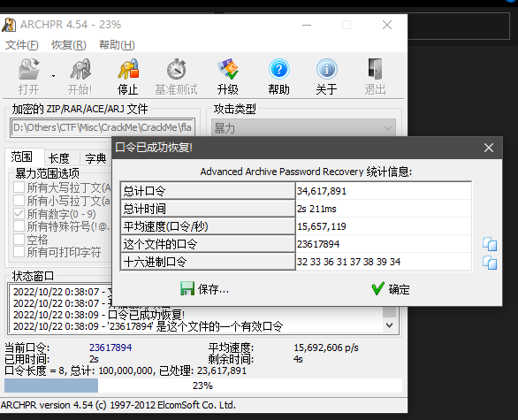
Task: Click the 打开 (Open) toolbar icon
Action: click(x=29, y=69)
